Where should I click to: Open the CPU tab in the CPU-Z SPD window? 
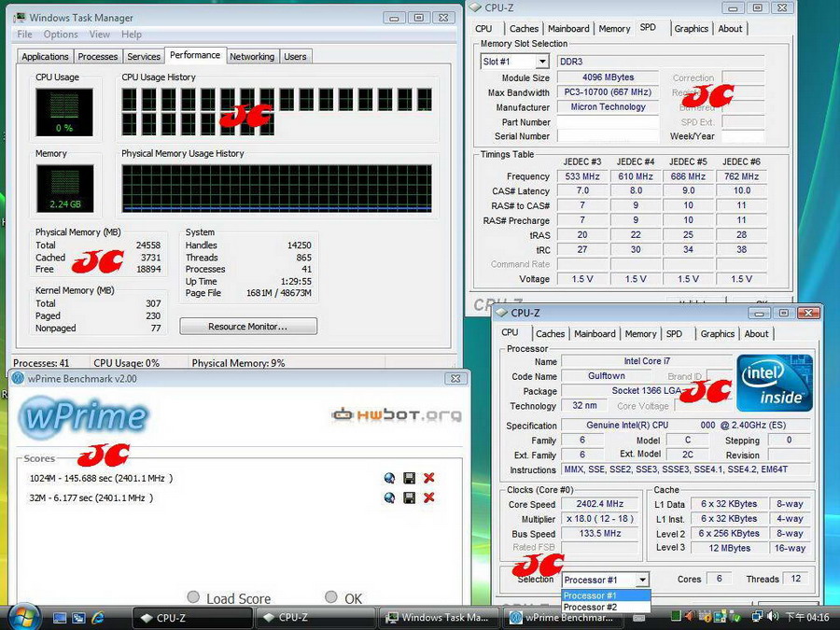click(483, 28)
